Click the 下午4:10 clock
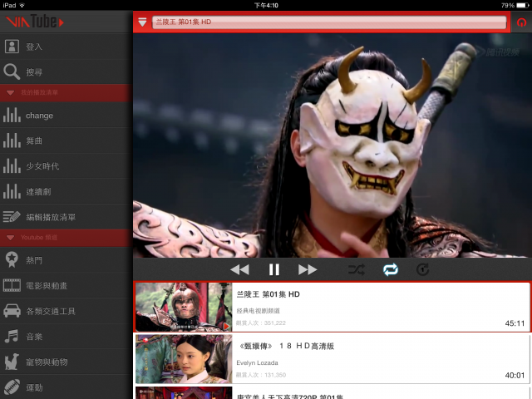Screen dimensions: 532x399 pos(266,5)
